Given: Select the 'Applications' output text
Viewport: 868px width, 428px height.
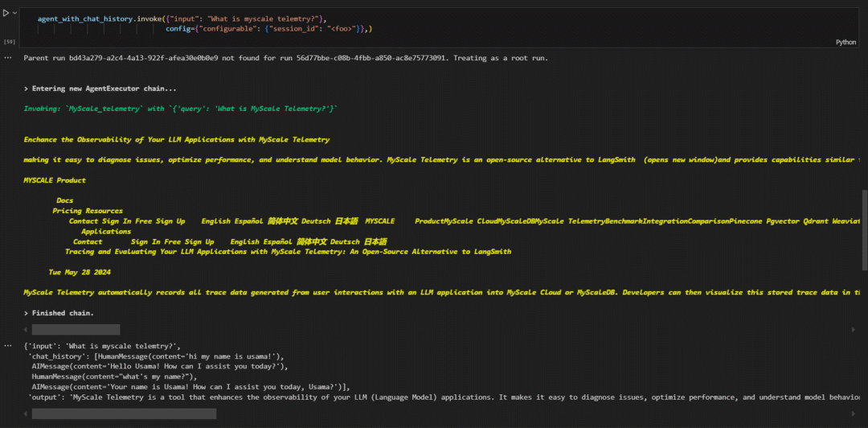Looking at the screenshot, I should 106,231.
